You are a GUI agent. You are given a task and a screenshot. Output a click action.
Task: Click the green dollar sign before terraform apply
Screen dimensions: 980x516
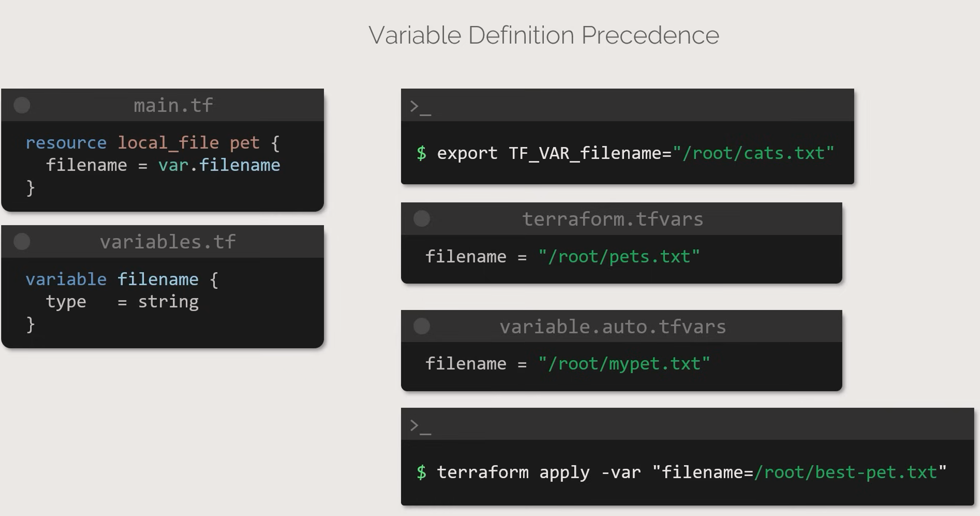pos(421,472)
